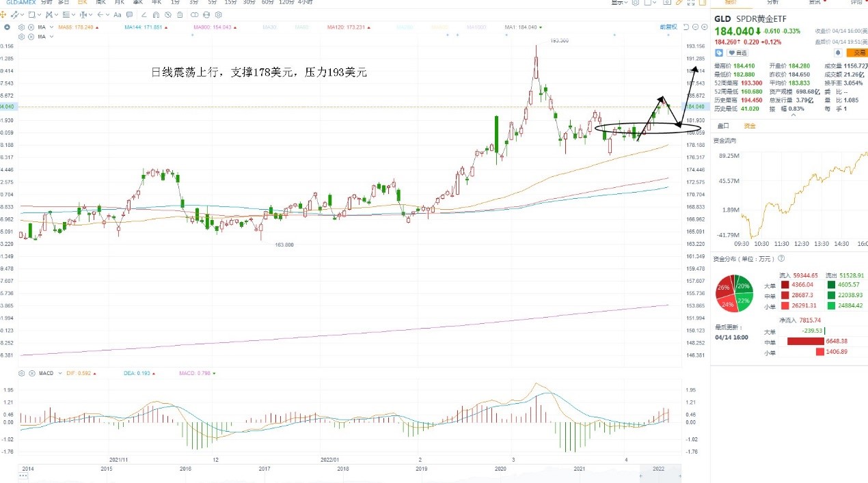Screen dimensions: 868x483
Task: Select the trend line drawing tool
Action: point(15,14)
